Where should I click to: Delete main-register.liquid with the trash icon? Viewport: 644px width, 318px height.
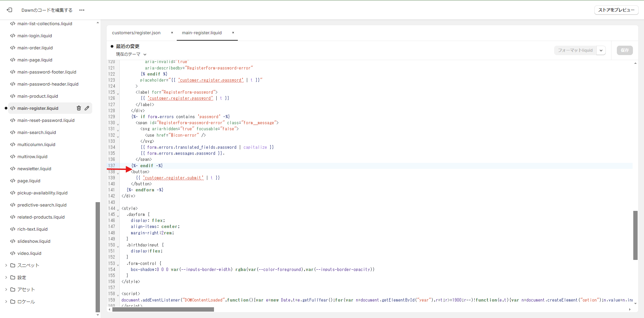(x=79, y=108)
